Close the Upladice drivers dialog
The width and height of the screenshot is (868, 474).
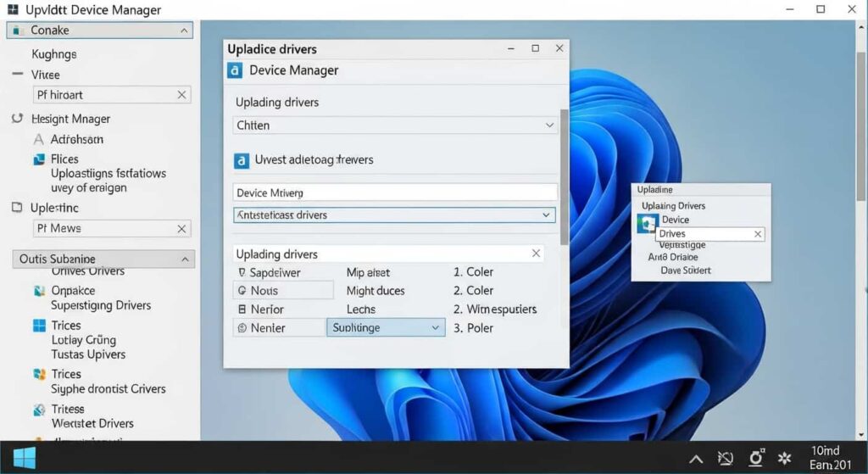tap(559, 48)
